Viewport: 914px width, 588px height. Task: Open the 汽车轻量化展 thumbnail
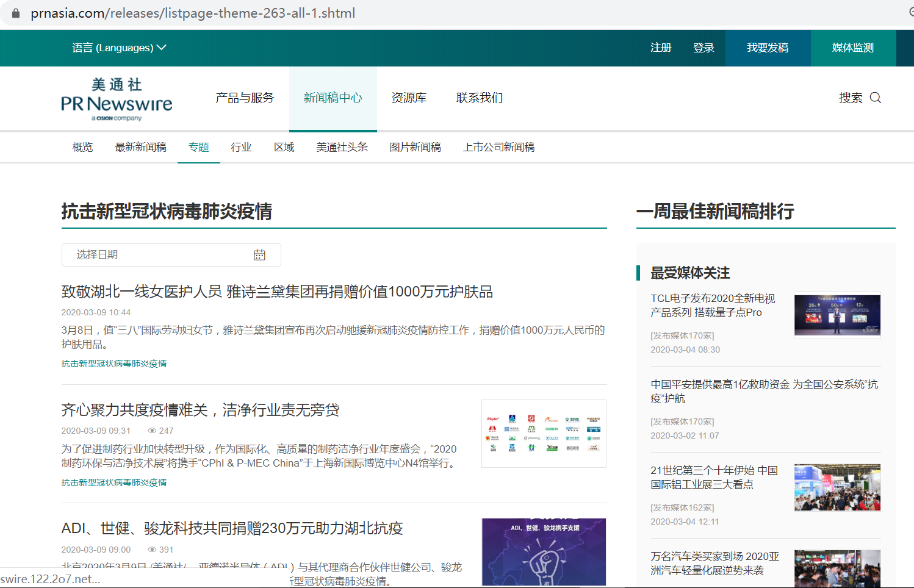pos(837,568)
